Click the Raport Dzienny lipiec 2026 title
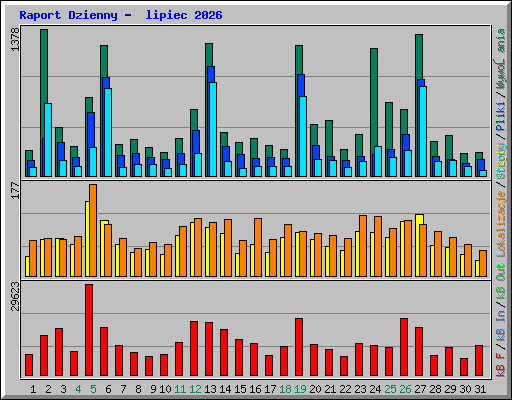 pyautogui.click(x=121, y=15)
